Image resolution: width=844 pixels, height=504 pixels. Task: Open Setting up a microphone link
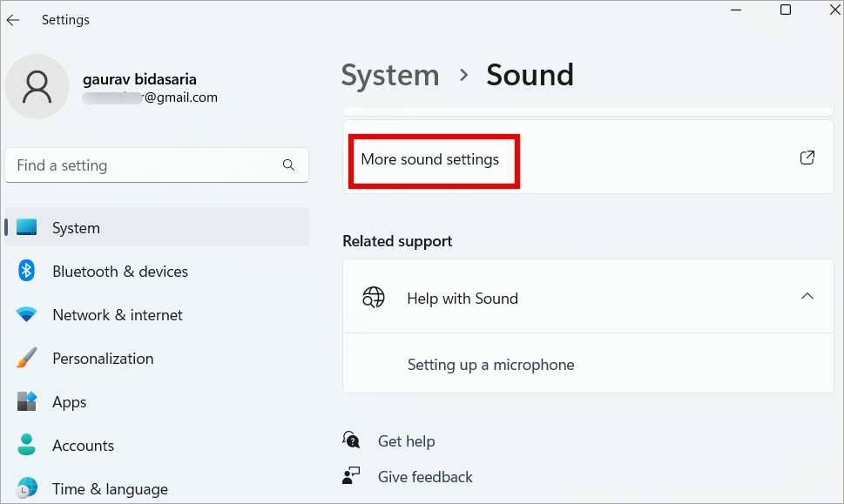(490, 365)
